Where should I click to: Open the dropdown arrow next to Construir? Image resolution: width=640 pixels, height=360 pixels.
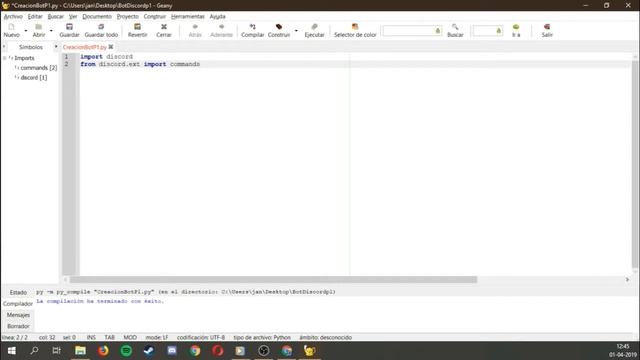(296, 31)
